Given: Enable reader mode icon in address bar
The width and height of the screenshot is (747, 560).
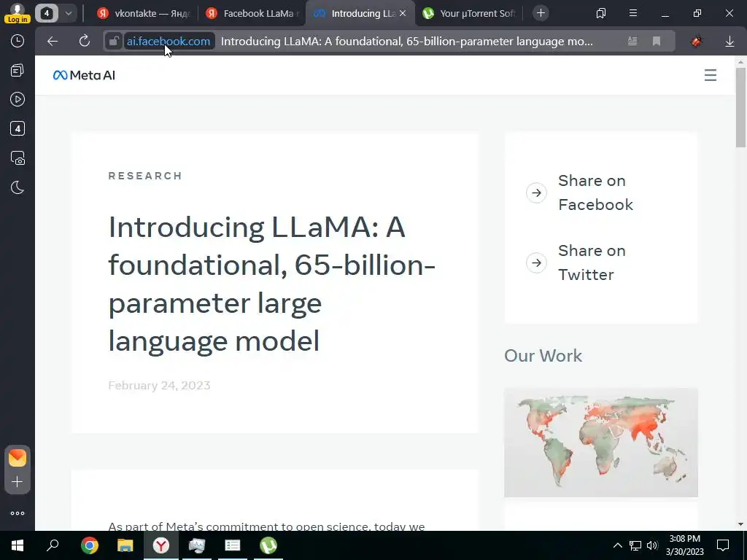Looking at the screenshot, I should click(632, 41).
